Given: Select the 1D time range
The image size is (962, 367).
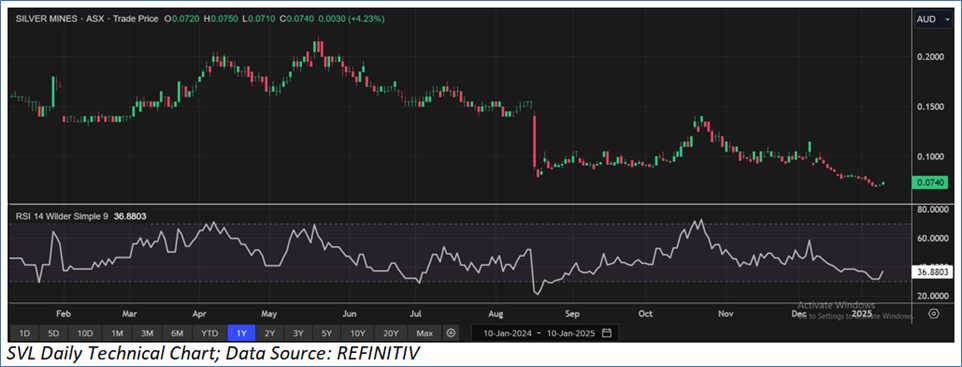Looking at the screenshot, I should [25, 333].
